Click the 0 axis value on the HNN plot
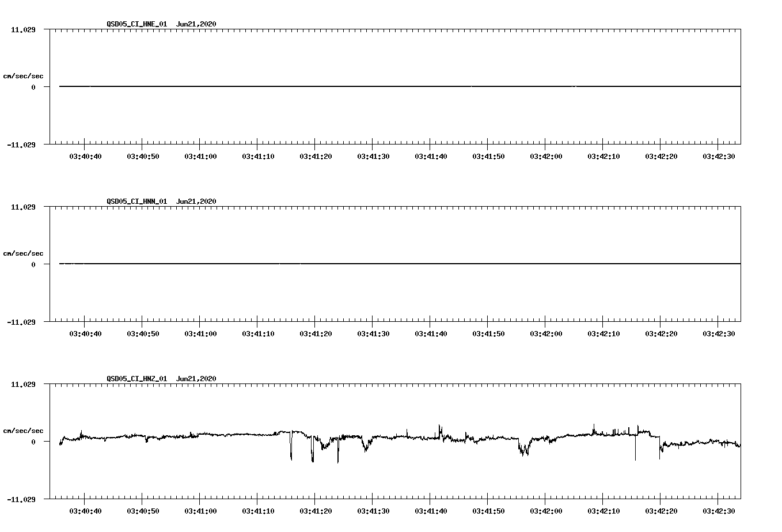 [33, 265]
